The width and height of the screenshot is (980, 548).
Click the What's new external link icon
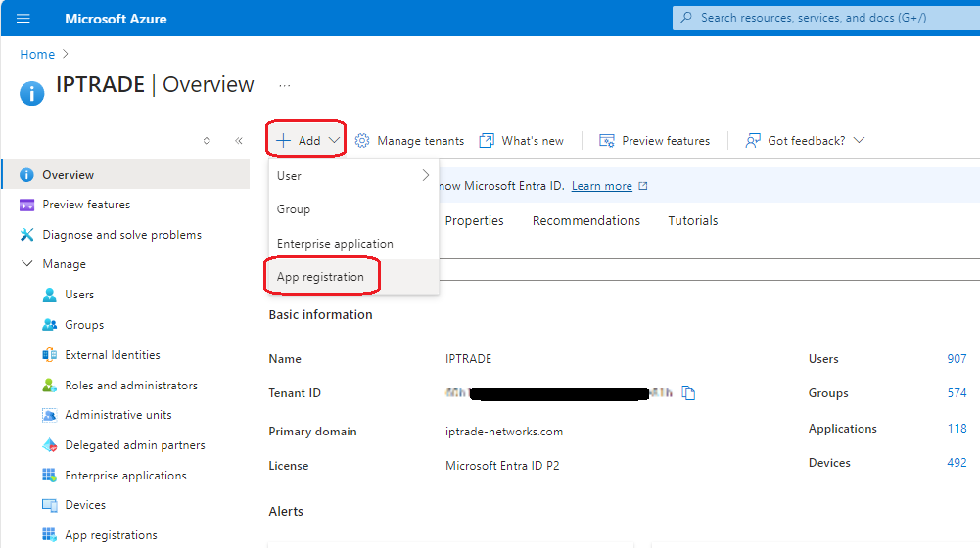[x=487, y=141]
